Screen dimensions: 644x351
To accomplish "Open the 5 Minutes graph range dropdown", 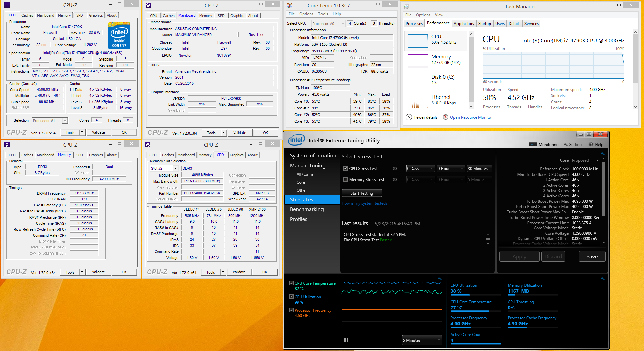I will (x=422, y=340).
